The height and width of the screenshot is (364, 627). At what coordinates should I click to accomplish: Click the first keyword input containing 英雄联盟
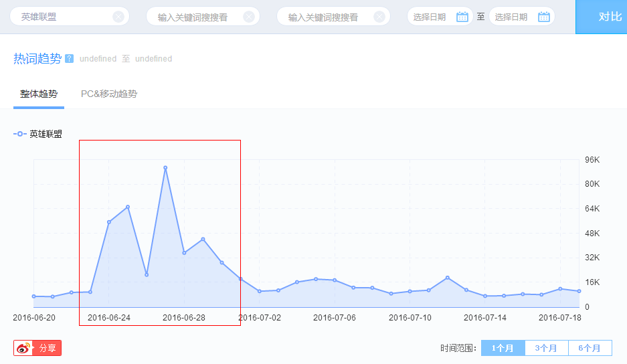coord(70,17)
